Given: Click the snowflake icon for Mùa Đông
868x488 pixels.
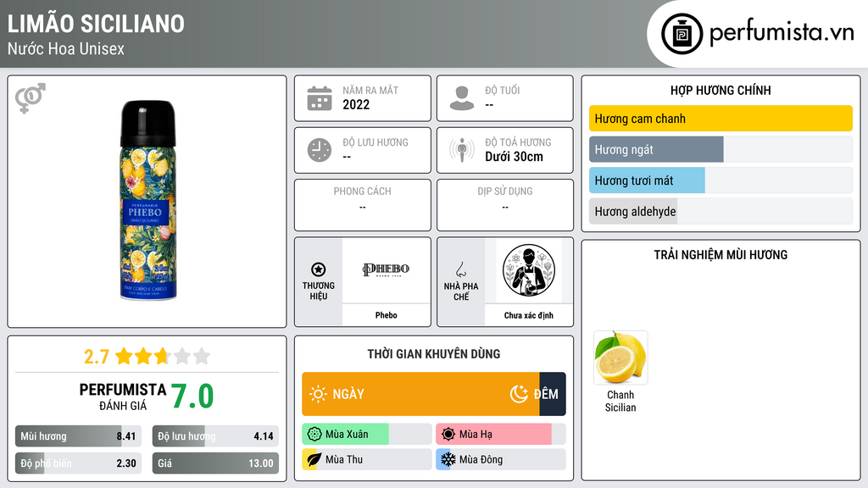Looking at the screenshot, I should (x=448, y=459).
